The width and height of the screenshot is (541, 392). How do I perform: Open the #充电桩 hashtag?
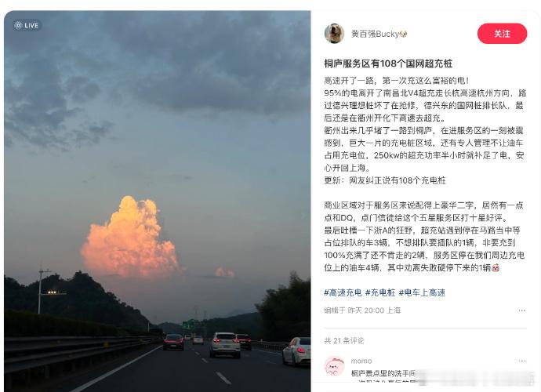point(380,292)
